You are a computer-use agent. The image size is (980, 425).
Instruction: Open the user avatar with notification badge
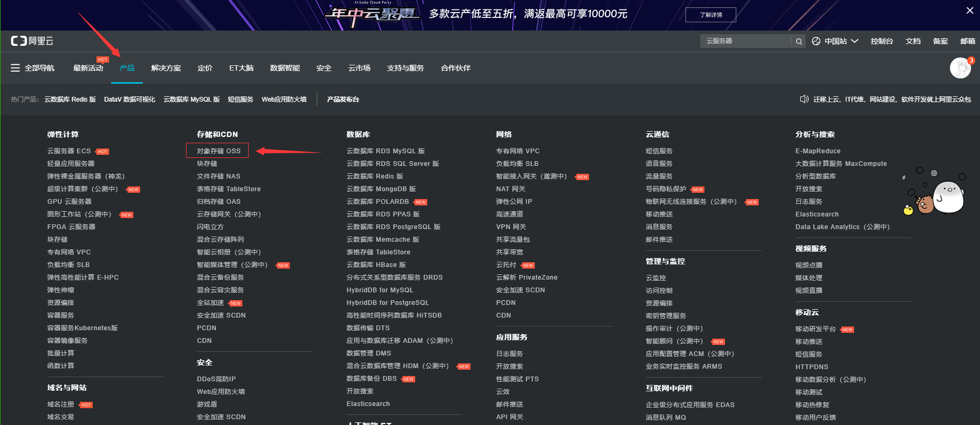click(x=961, y=68)
